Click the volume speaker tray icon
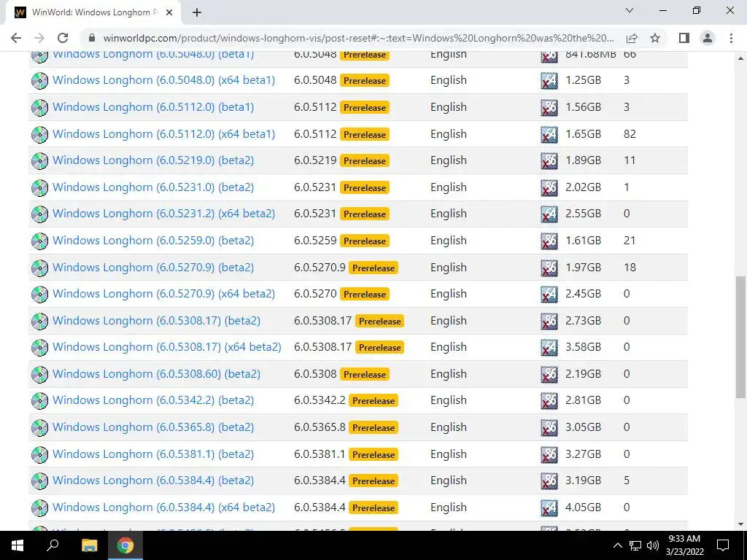 [x=653, y=545]
